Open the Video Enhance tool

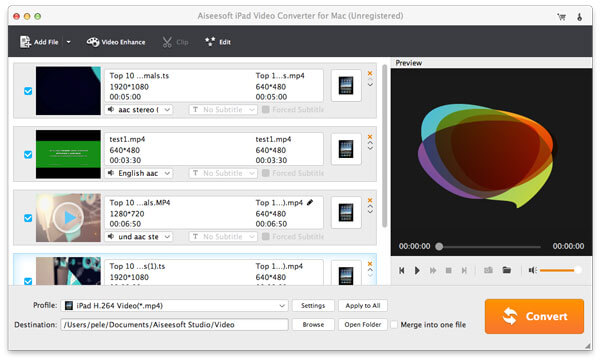(116, 42)
